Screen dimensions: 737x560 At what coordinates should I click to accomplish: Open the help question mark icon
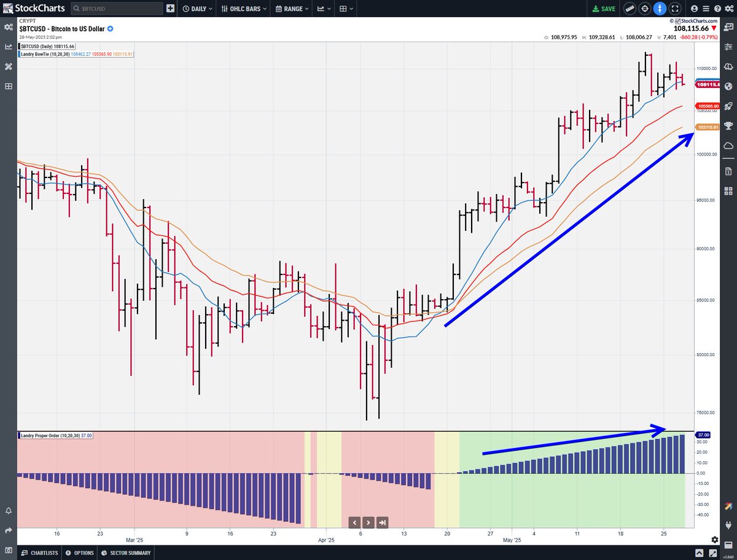[x=716, y=9]
